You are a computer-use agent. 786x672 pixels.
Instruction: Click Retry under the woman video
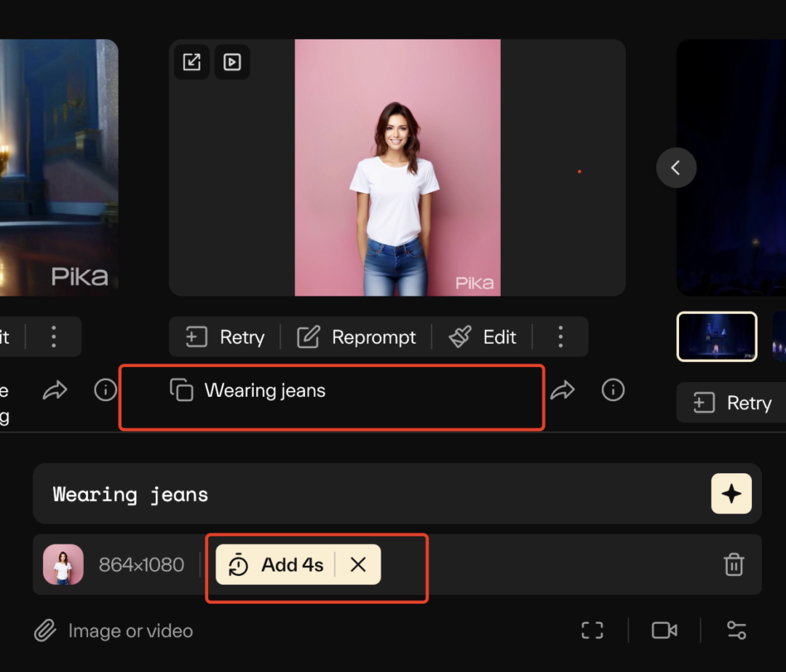(x=225, y=337)
